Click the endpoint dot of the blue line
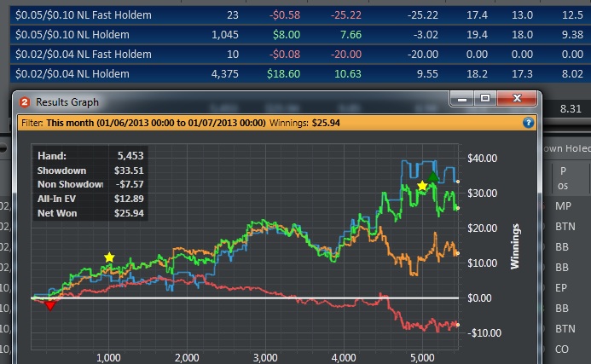 coord(458,182)
